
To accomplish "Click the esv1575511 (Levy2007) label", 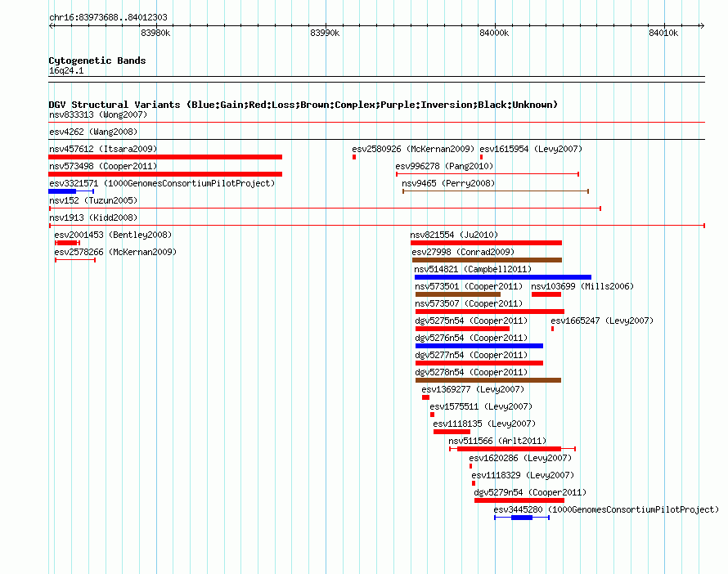I will pyautogui.click(x=481, y=406).
